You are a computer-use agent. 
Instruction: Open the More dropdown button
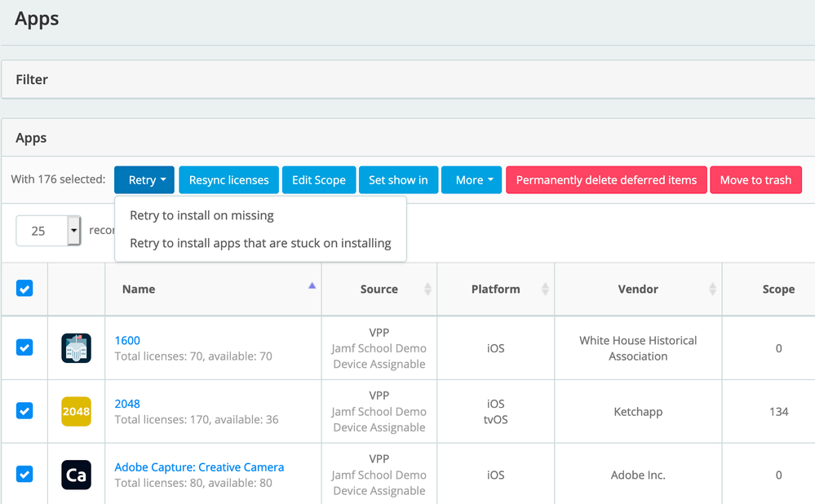tap(472, 179)
